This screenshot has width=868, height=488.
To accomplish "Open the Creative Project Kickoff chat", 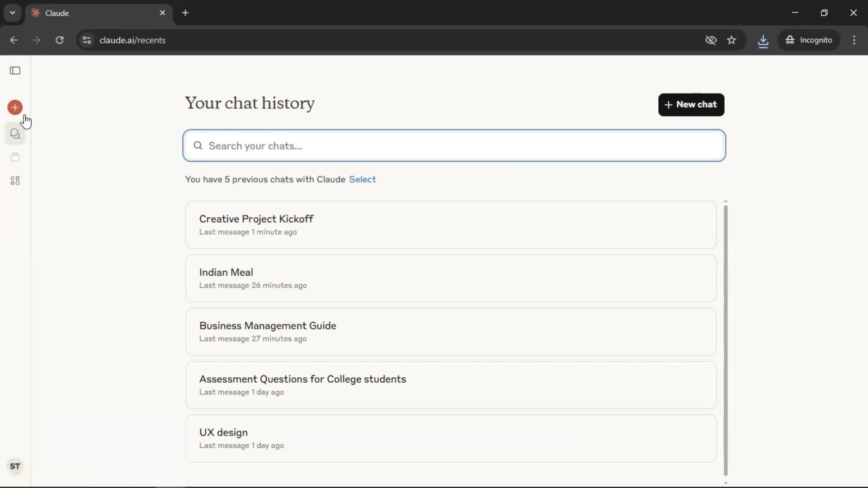I will (451, 225).
